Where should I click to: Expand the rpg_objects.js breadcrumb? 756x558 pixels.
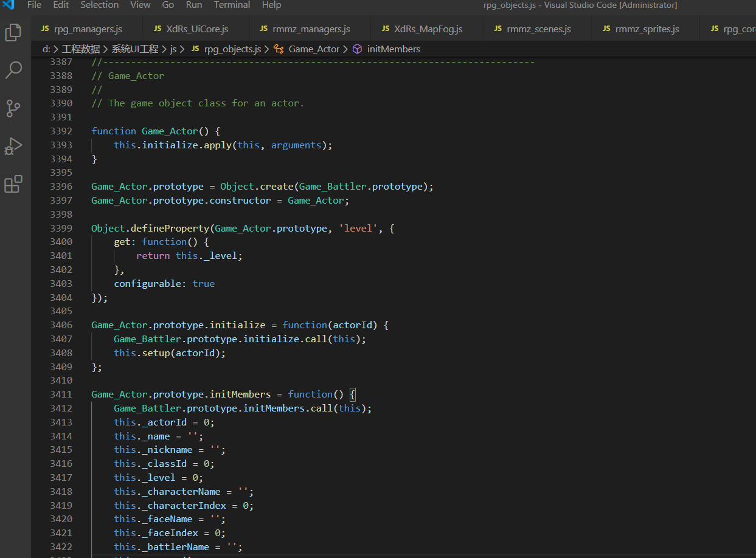(x=232, y=49)
